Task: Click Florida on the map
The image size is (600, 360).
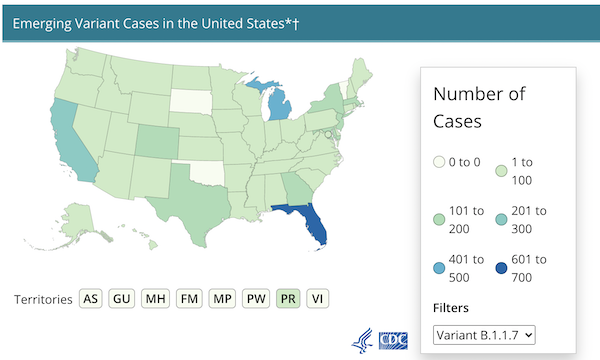Action: (x=315, y=224)
